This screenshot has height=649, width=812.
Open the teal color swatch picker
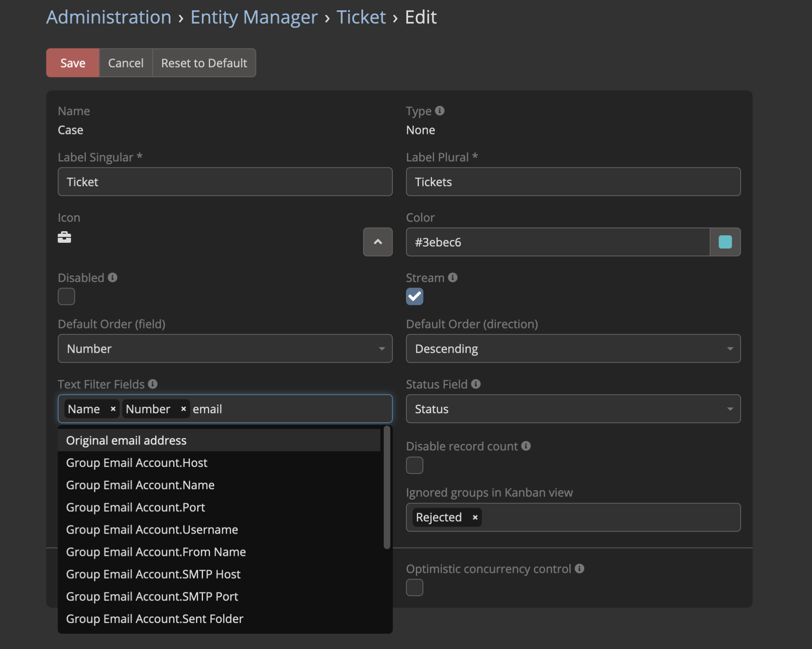(x=725, y=242)
